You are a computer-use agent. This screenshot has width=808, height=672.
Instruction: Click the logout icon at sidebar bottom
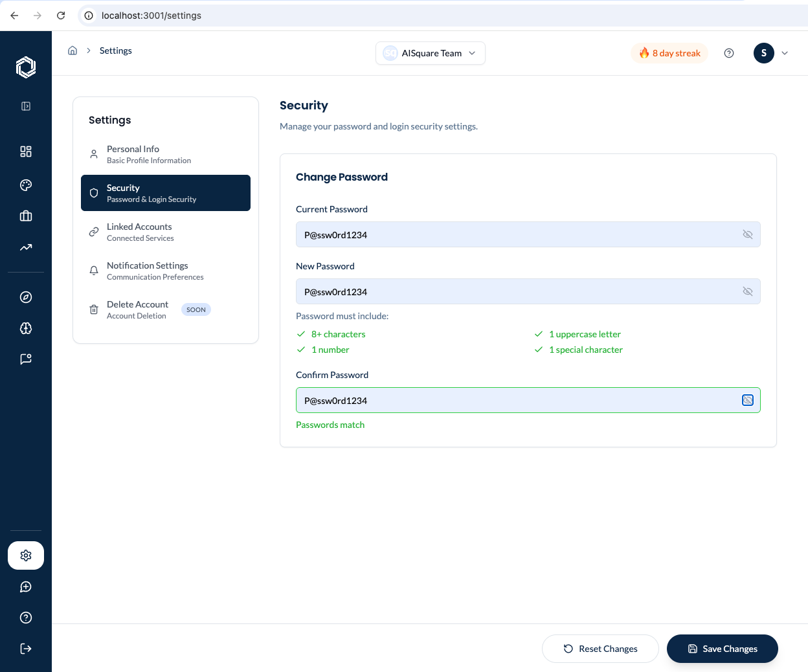26,649
